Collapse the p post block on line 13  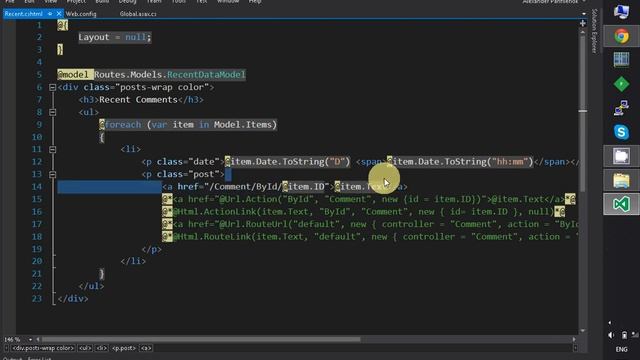point(52,175)
